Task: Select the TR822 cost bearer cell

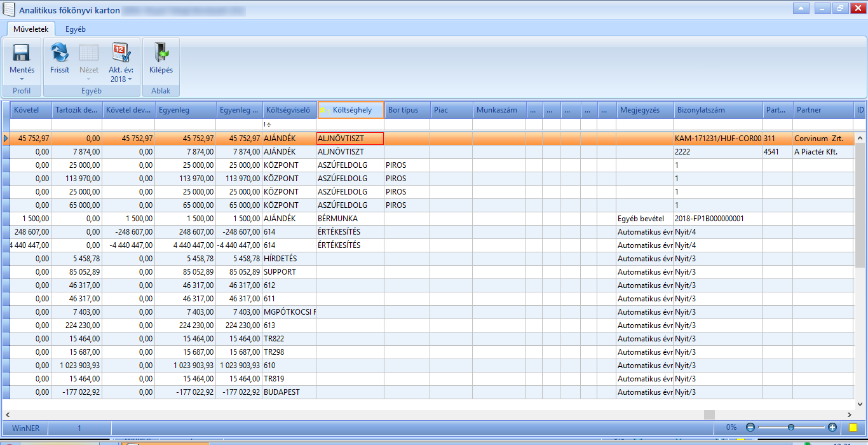Action: coord(290,338)
